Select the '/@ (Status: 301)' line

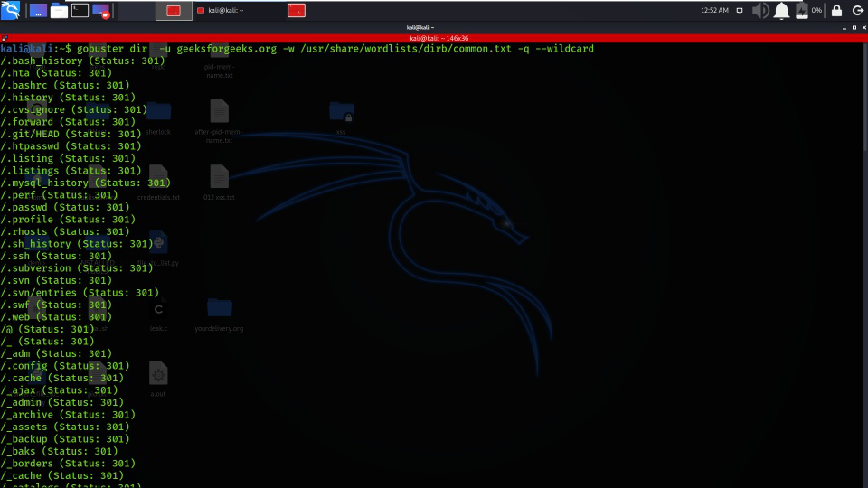coord(47,329)
